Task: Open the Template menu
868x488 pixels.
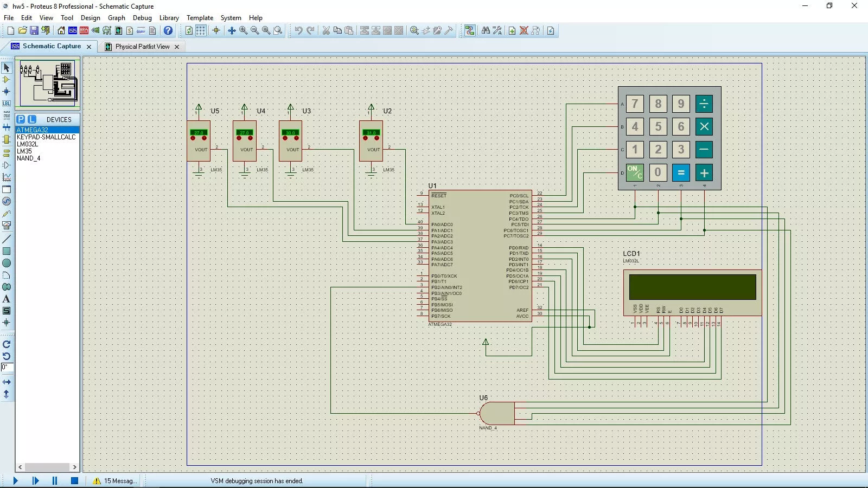Action: click(200, 18)
